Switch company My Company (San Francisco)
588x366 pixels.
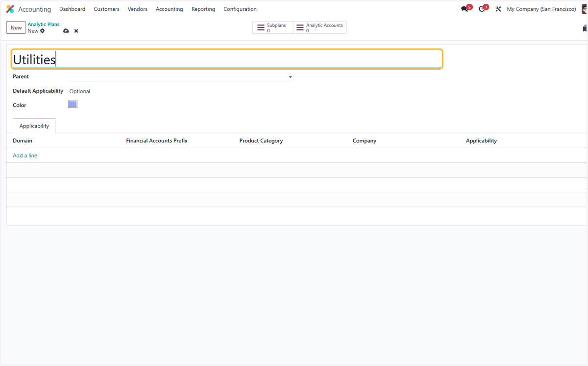(541, 9)
